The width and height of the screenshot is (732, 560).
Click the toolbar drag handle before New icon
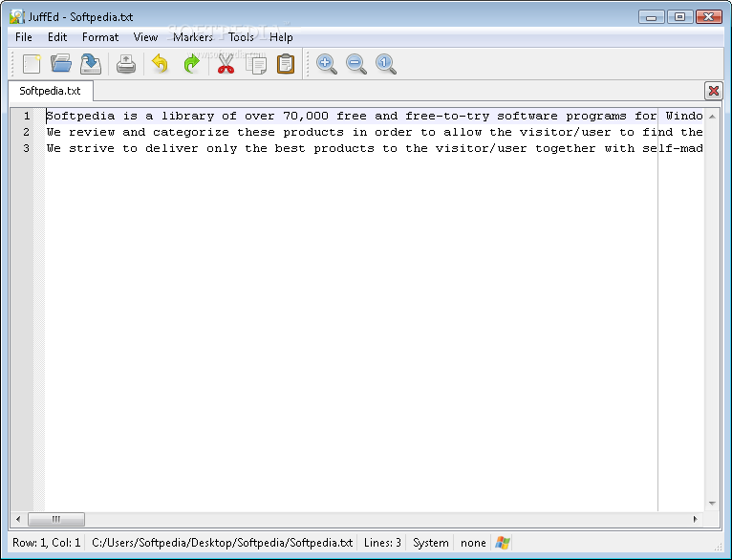[x=12, y=64]
